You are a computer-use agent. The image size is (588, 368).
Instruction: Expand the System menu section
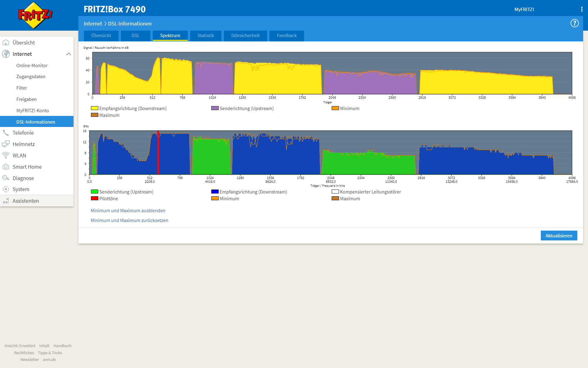tap(21, 189)
